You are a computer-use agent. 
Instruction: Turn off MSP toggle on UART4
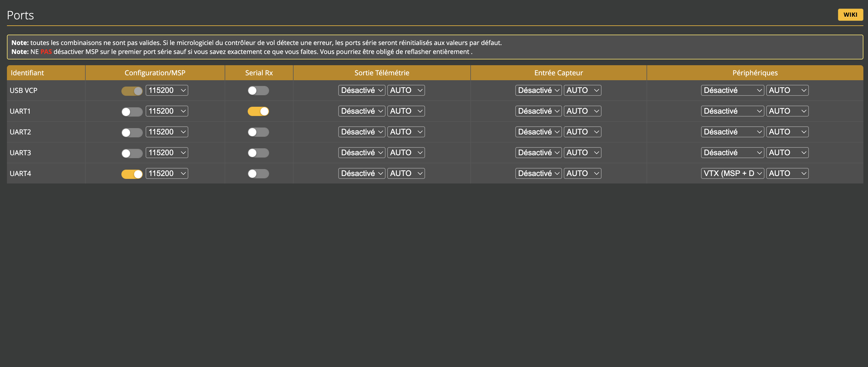coord(132,174)
